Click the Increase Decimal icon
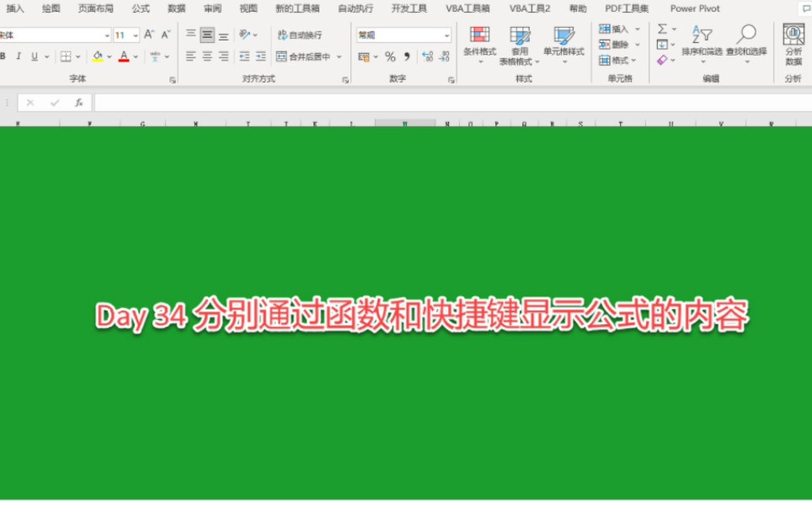 [428, 56]
